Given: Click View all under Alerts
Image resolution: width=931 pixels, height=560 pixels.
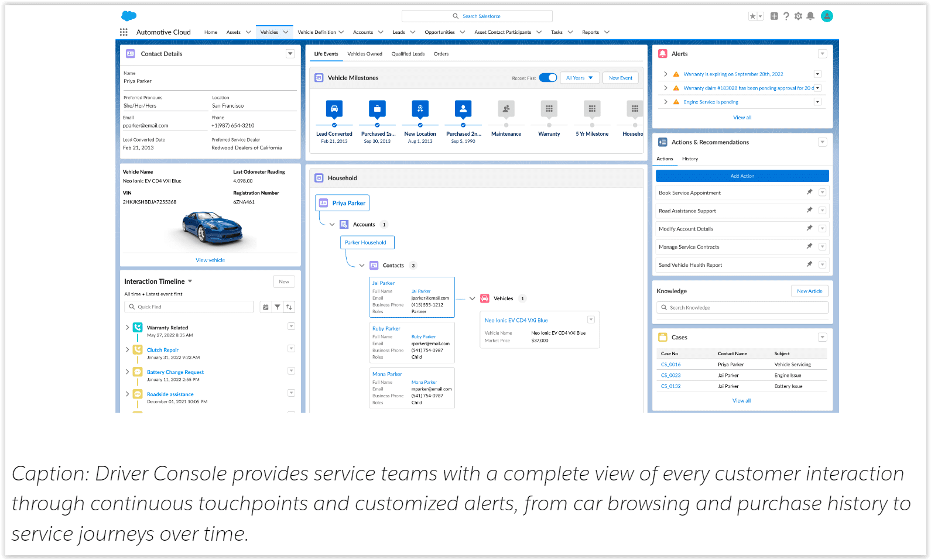Looking at the screenshot, I should pyautogui.click(x=742, y=118).
